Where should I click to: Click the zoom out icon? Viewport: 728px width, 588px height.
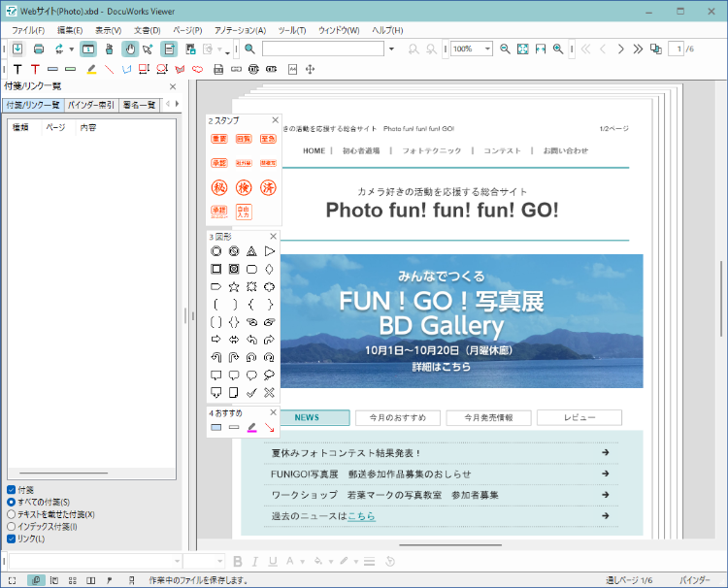click(505, 49)
